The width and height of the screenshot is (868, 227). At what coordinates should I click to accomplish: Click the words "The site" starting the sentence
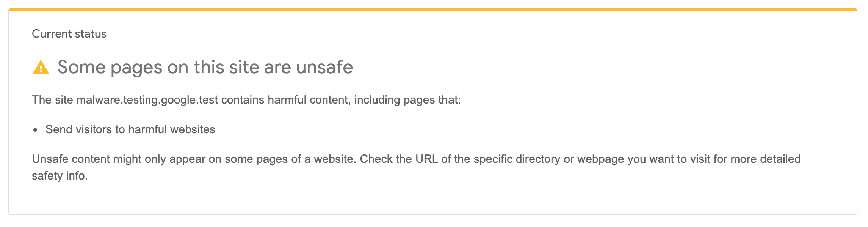coord(53,100)
